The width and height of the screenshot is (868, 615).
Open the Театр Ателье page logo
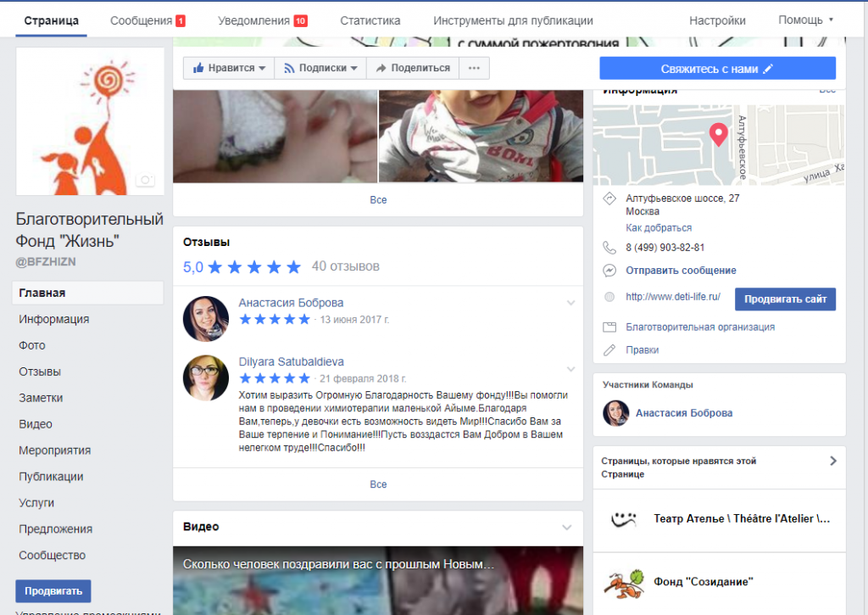click(624, 519)
